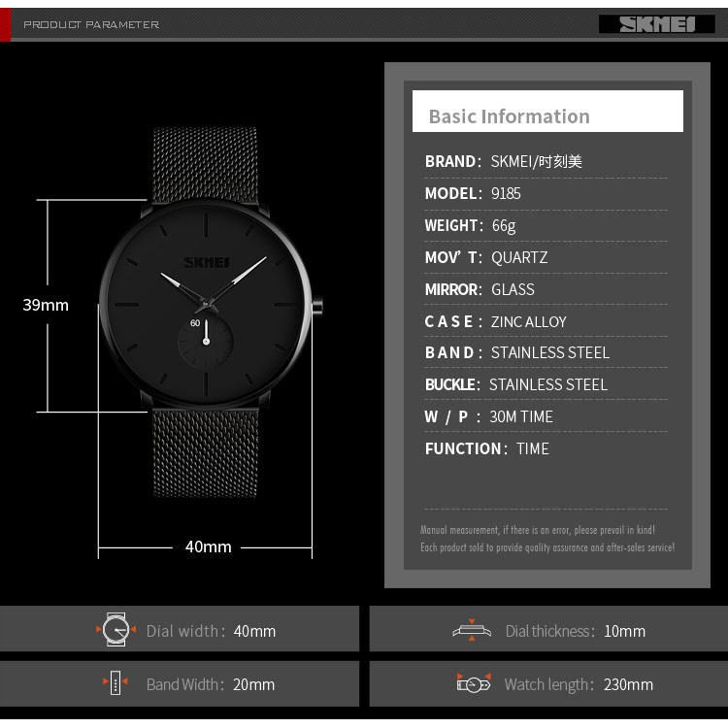Click the Watch length icon
Viewport: 728px width, 728px height.
coord(473,684)
